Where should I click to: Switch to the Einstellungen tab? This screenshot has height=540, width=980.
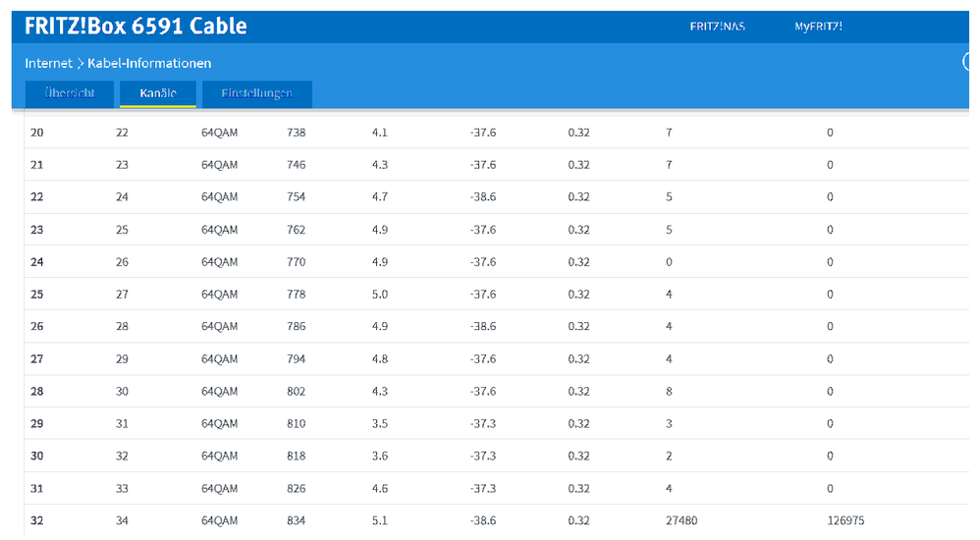257,93
